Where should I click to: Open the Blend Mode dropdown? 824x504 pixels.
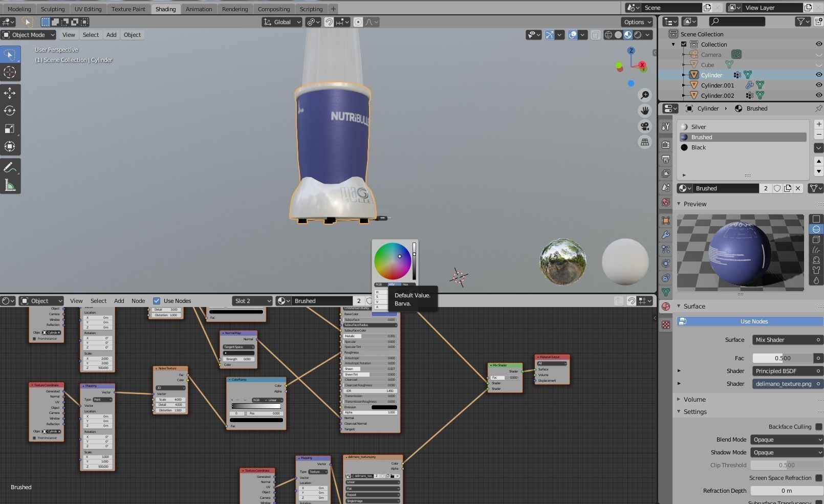click(x=787, y=440)
